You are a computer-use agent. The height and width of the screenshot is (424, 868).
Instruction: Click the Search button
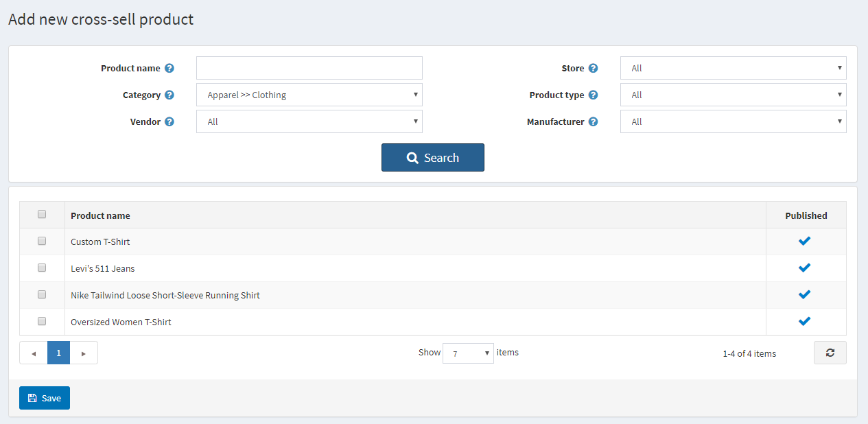tap(432, 157)
